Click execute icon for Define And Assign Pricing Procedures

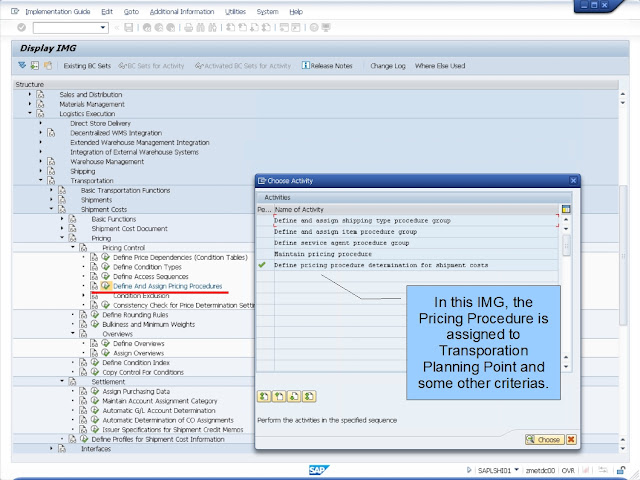tap(105, 286)
